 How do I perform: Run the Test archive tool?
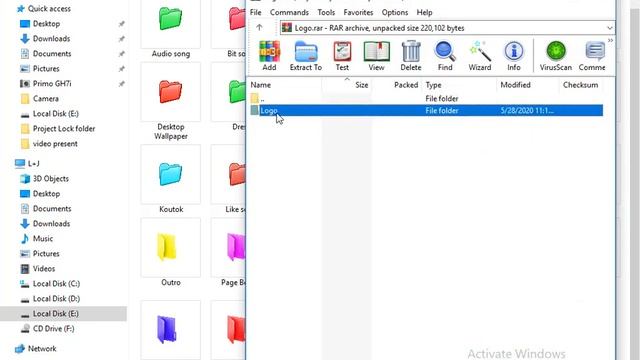point(342,56)
